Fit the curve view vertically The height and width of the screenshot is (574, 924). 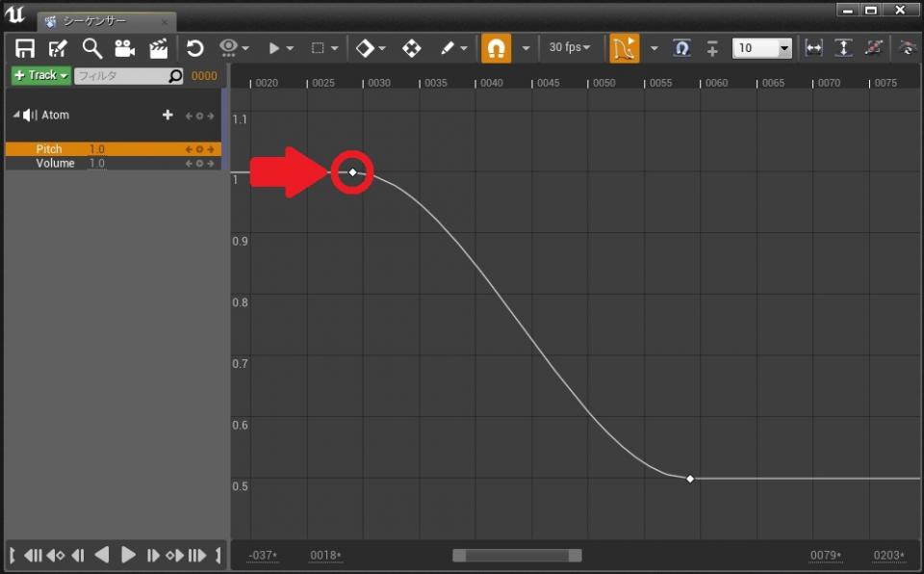pos(844,47)
